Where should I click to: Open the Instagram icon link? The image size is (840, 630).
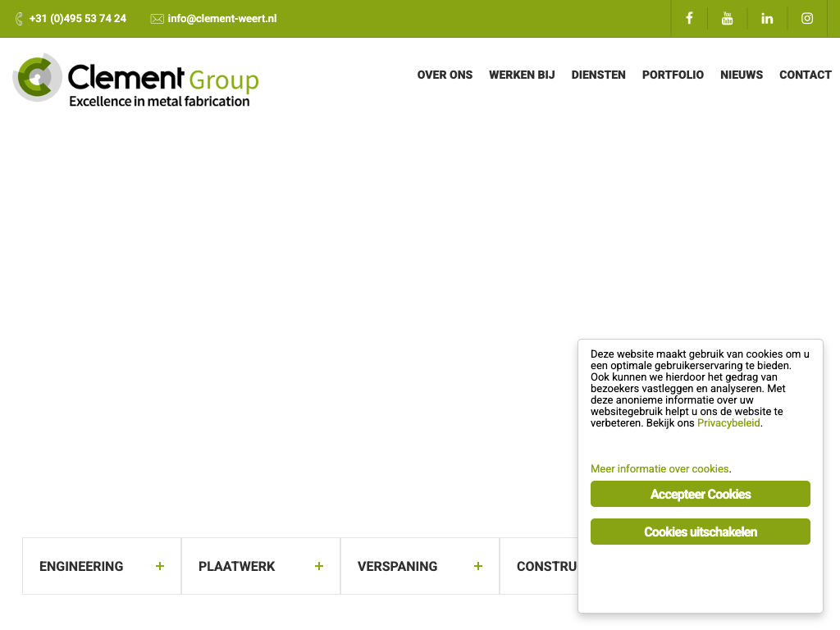coord(807,18)
